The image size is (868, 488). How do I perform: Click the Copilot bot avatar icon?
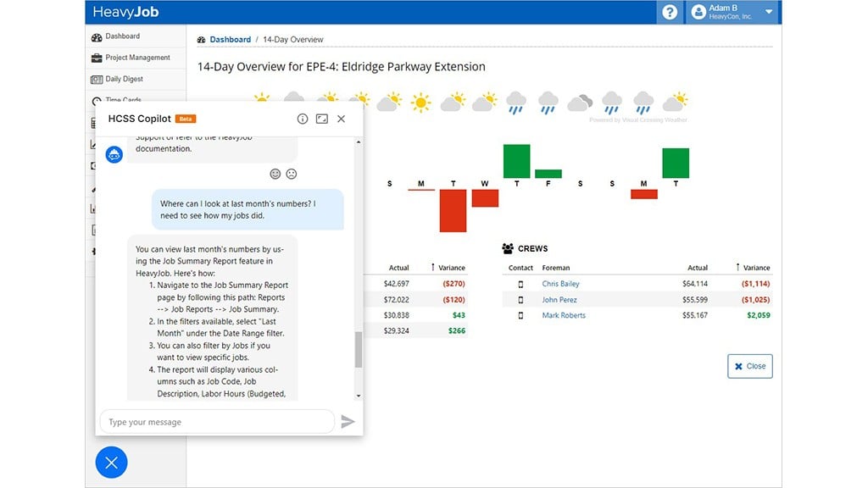(x=114, y=155)
